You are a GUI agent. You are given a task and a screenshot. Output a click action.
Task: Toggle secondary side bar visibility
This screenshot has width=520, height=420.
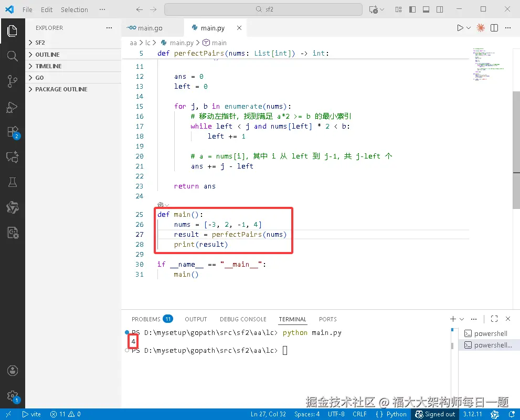(440, 9)
